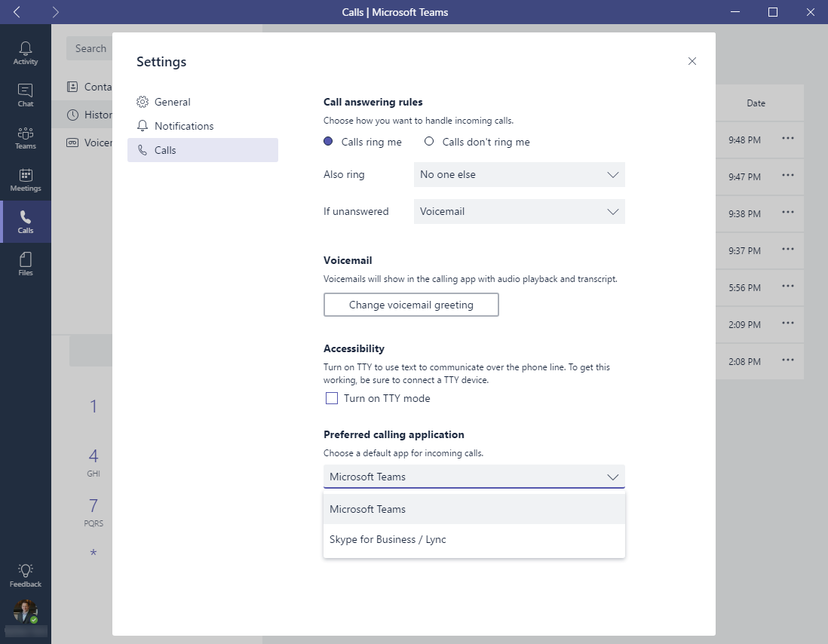The height and width of the screenshot is (644, 828).
Task: Navigate back with the title bar arrow
Action: click(x=17, y=11)
